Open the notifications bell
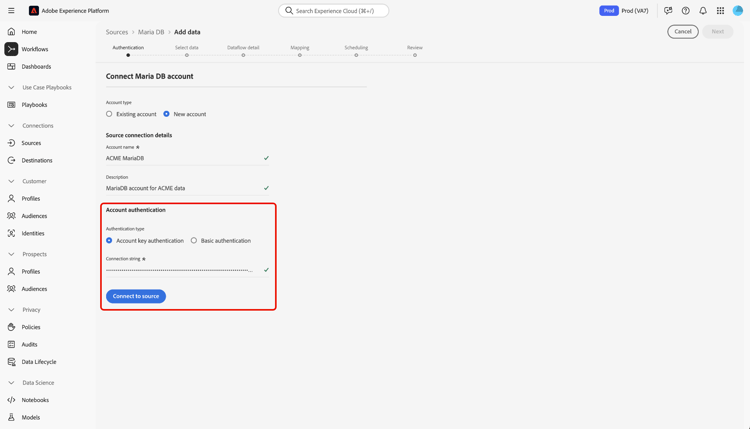The height and width of the screenshot is (429, 750). 703,11
